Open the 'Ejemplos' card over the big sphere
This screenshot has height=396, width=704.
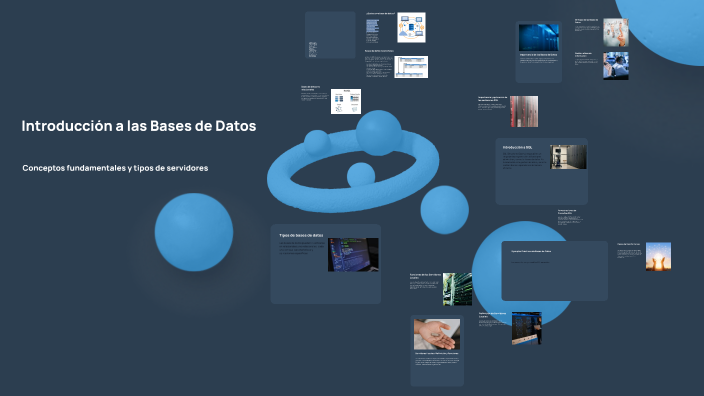(x=554, y=271)
